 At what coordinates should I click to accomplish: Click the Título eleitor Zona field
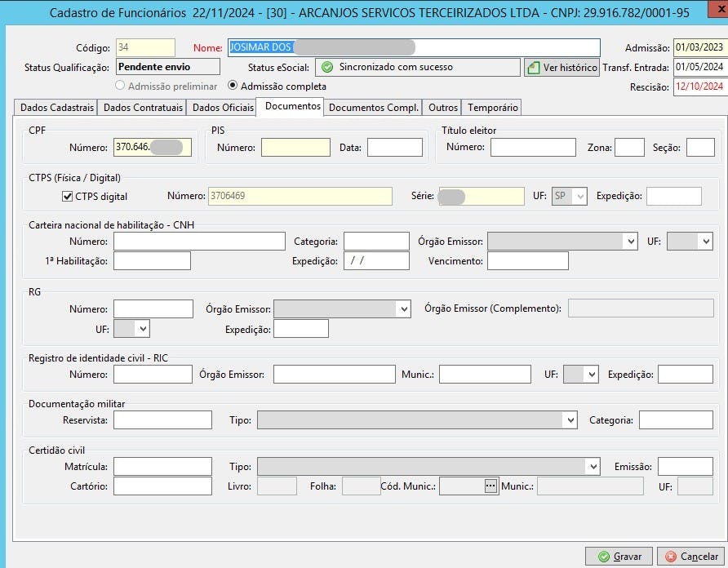tap(629, 147)
